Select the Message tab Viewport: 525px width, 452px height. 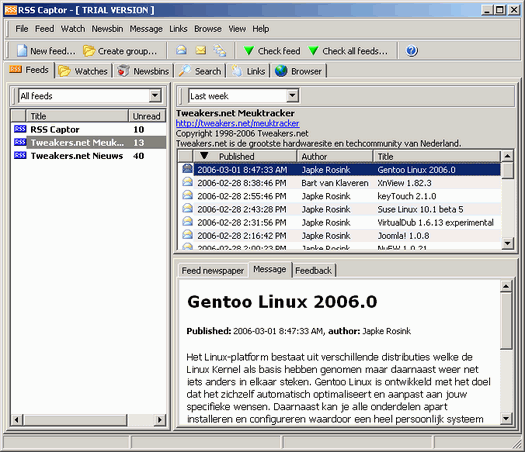pos(270,269)
